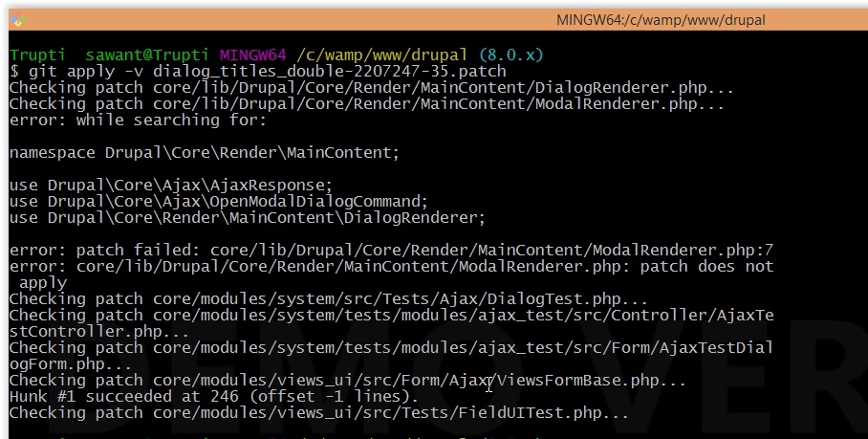The width and height of the screenshot is (868, 439).
Task: Click the Checking patch DialogTest.php line
Action: 328,299
